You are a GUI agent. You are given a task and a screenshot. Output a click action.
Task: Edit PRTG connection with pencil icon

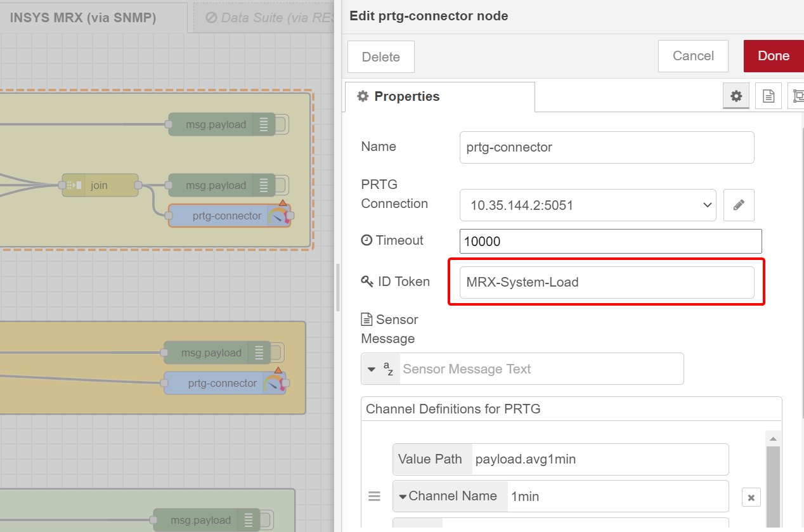click(739, 205)
